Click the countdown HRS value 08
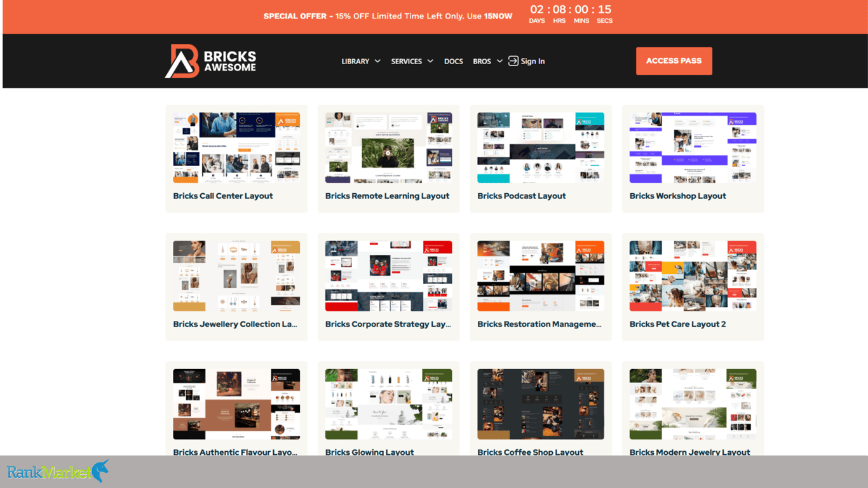 [559, 10]
